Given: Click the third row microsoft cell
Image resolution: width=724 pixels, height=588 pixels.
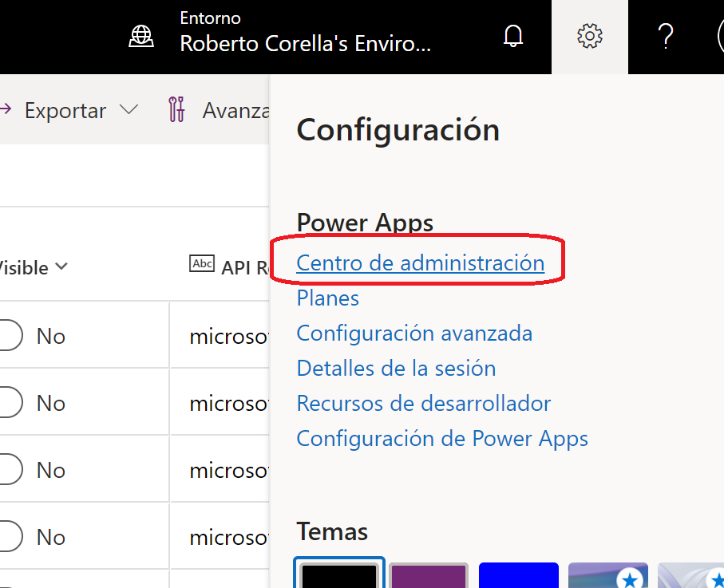Looking at the screenshot, I should coord(220,469).
